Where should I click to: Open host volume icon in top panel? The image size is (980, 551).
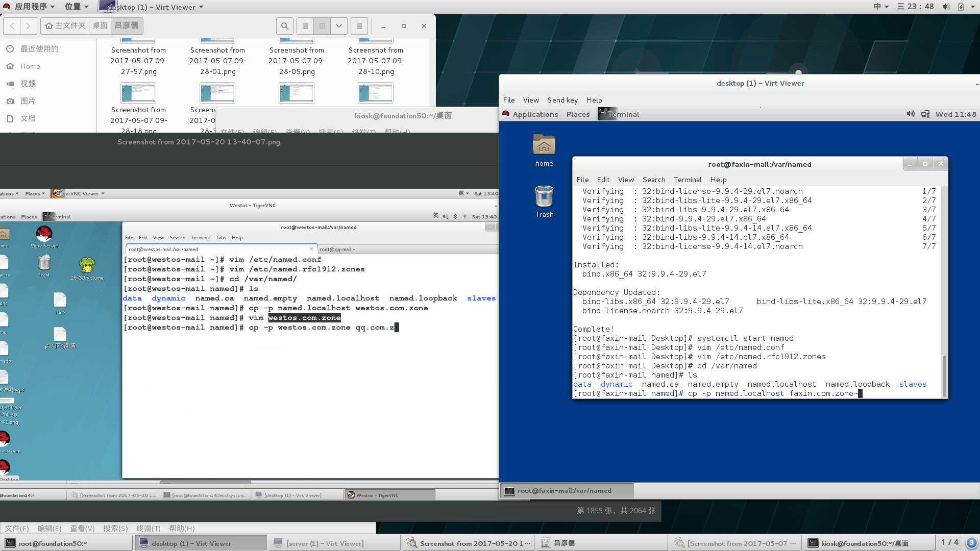(x=946, y=7)
